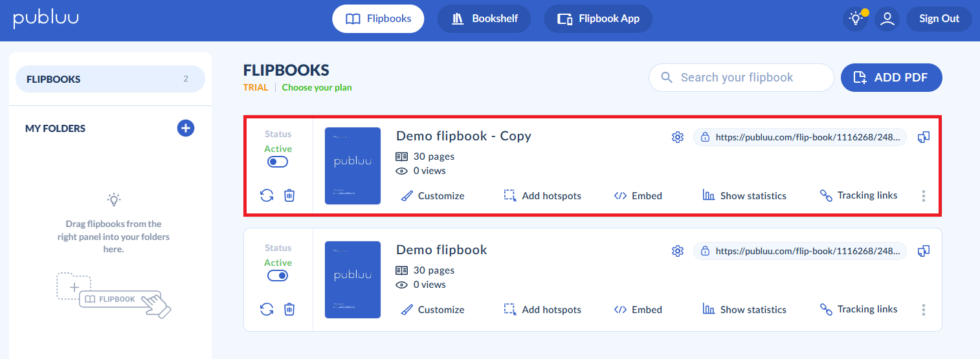This screenshot has height=359, width=980.
Task: Copy link icon for Demo flipbook
Action: tap(924, 251)
